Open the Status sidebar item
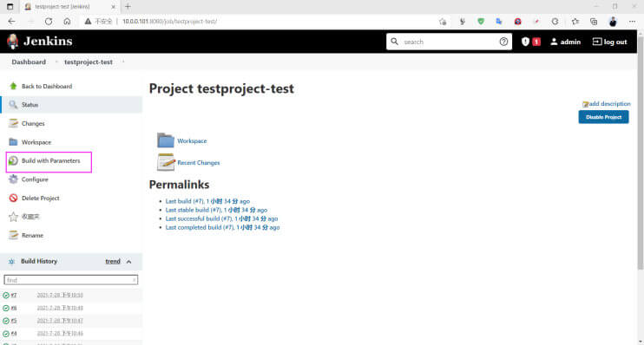Viewport: 644px width, 345px height. pos(30,105)
